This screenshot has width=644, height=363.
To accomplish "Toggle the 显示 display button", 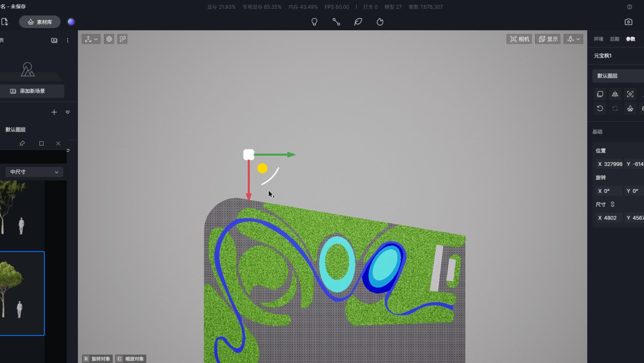I will click(x=548, y=39).
